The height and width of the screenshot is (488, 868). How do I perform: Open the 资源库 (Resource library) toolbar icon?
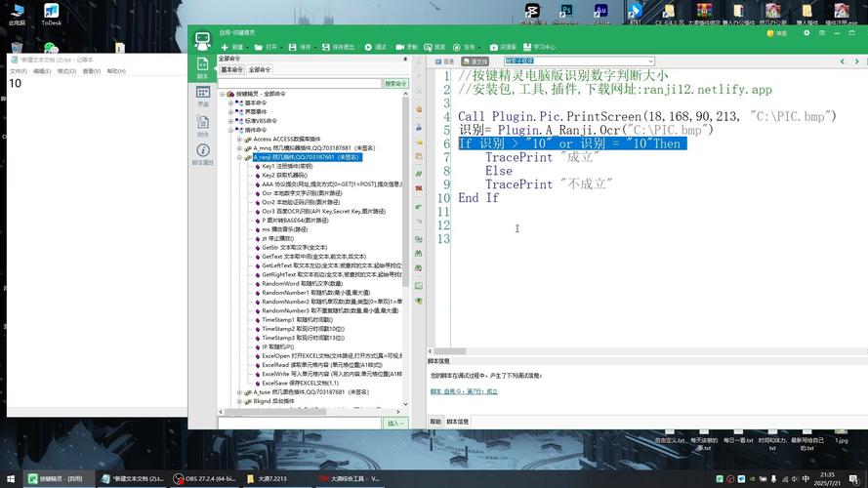click(x=494, y=48)
